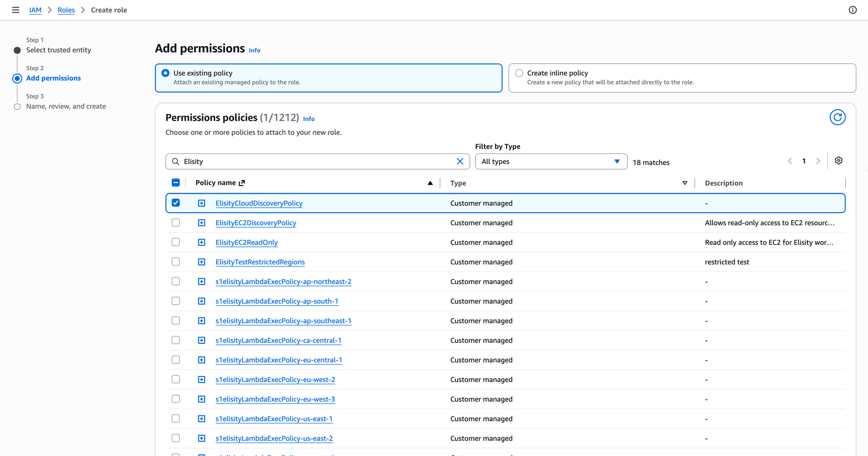Open the info panel icon at top right

click(x=852, y=10)
